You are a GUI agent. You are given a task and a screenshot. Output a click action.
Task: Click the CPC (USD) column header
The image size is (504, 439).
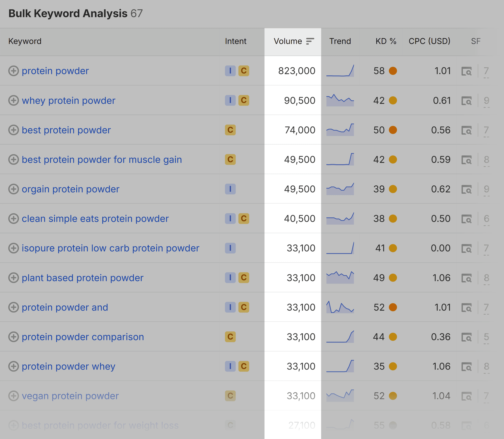(x=429, y=41)
